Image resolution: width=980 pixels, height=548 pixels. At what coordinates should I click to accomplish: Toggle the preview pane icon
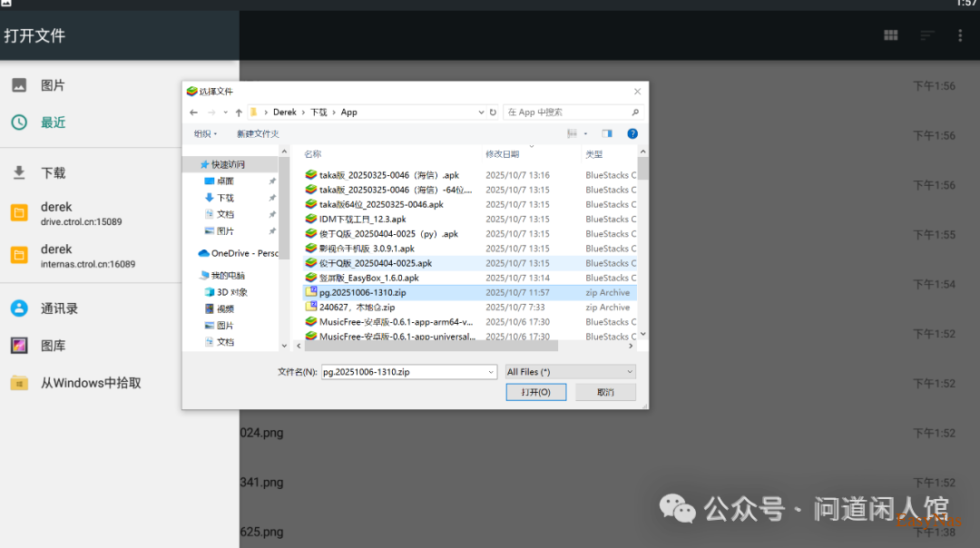point(607,133)
